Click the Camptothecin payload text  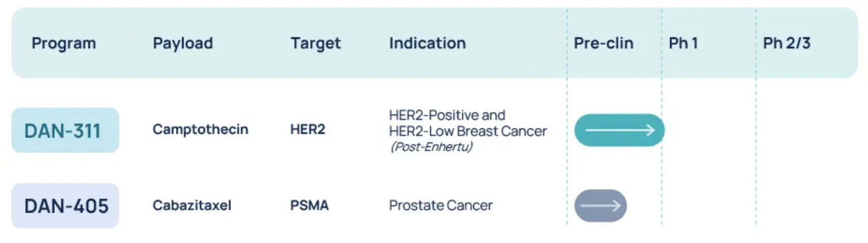click(200, 129)
